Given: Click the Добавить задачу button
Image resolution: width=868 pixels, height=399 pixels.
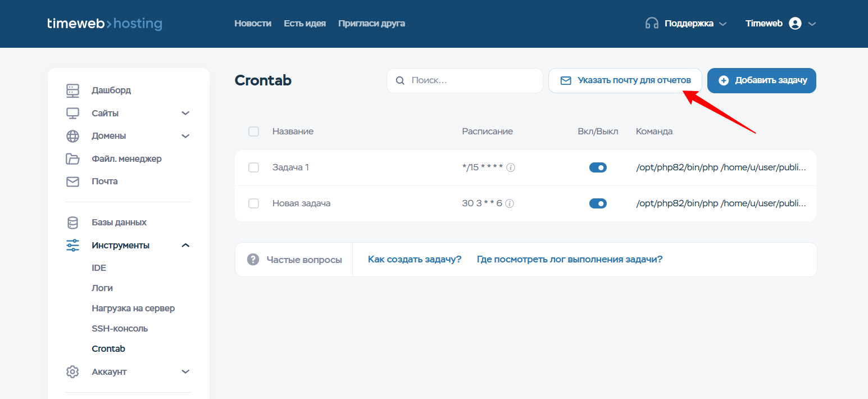Looking at the screenshot, I should tap(761, 80).
